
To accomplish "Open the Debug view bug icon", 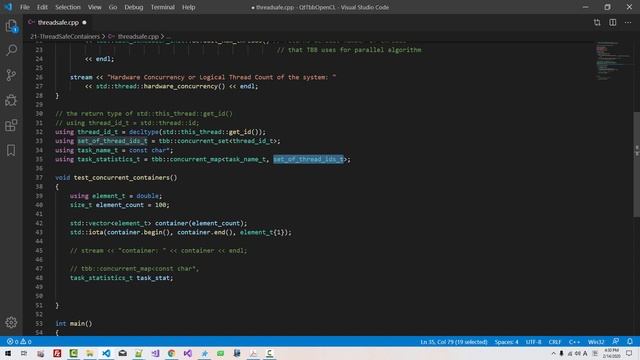I will [x=11, y=100].
